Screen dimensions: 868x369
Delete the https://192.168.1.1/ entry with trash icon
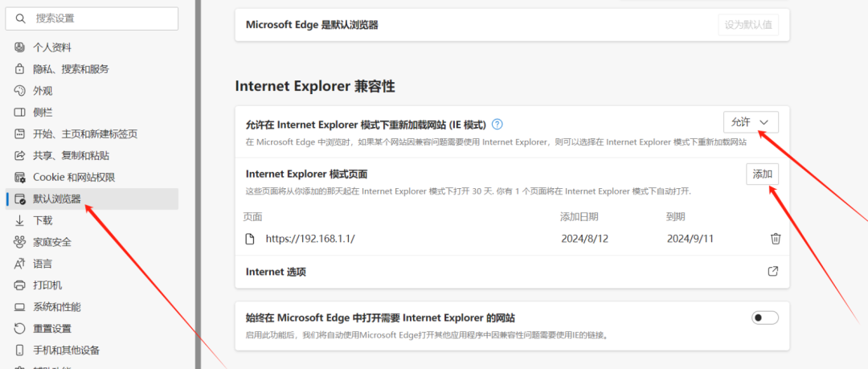[x=776, y=239]
